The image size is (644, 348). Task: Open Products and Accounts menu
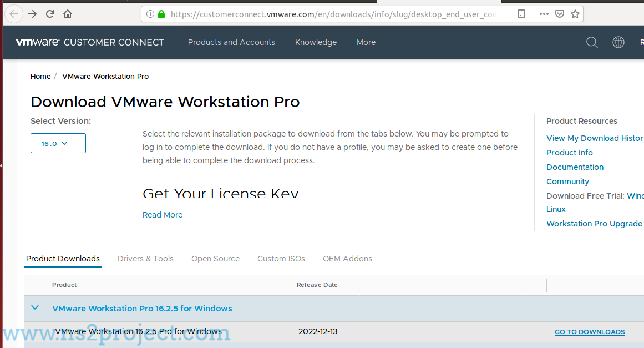pos(231,42)
